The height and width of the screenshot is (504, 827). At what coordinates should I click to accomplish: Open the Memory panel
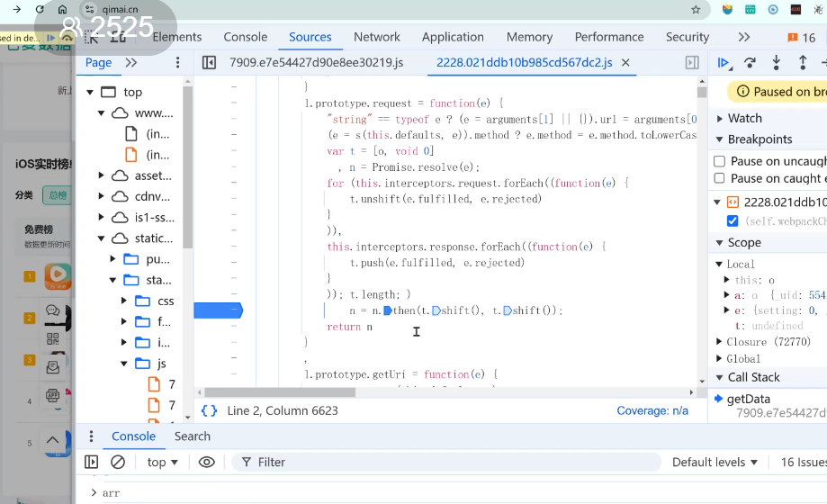tap(529, 37)
